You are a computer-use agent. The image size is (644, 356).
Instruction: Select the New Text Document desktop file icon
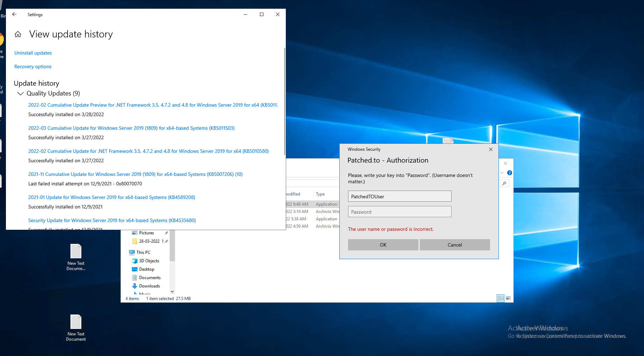coord(76,322)
